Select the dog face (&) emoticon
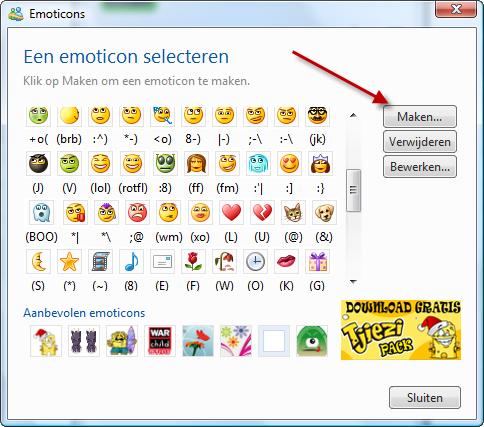The image size is (484, 427). [324, 212]
